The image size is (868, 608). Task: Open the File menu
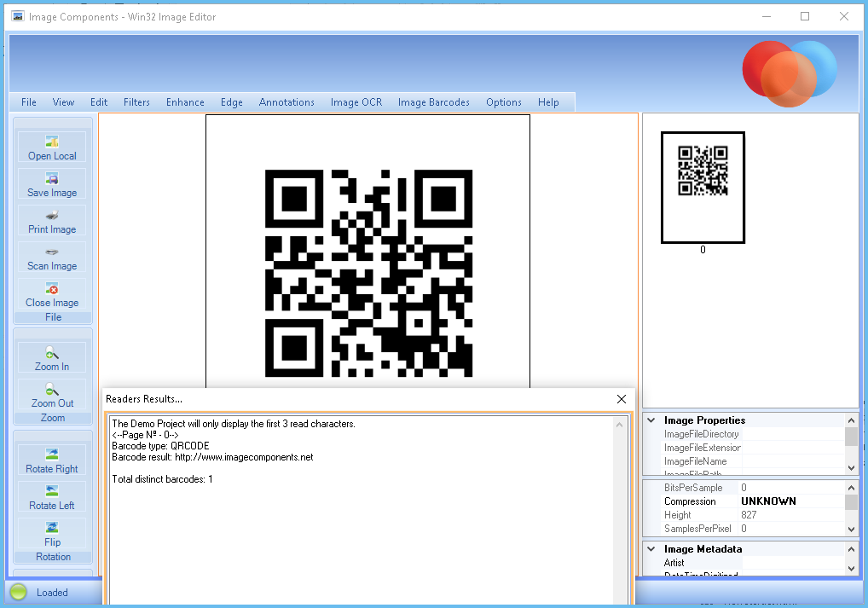click(29, 102)
